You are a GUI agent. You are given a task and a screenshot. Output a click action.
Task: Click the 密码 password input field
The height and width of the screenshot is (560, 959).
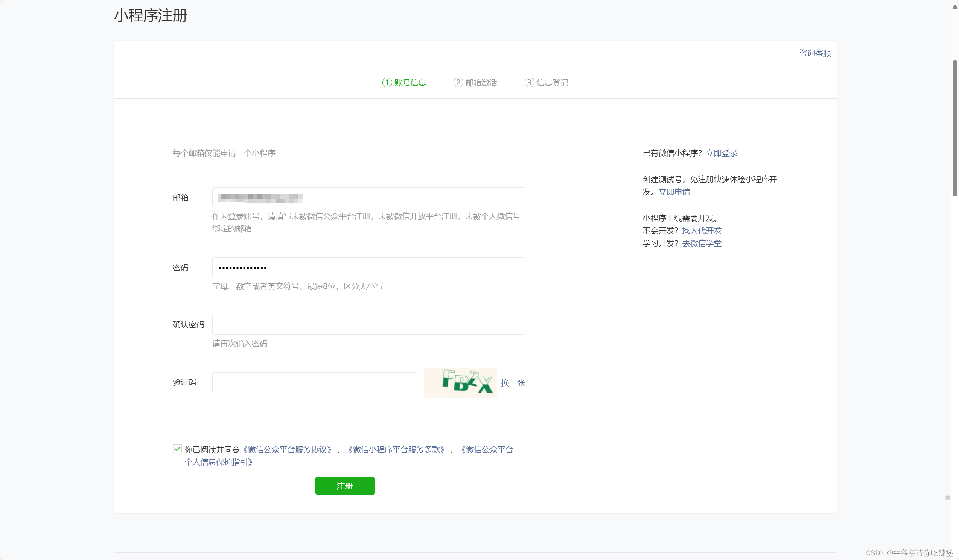tap(368, 267)
